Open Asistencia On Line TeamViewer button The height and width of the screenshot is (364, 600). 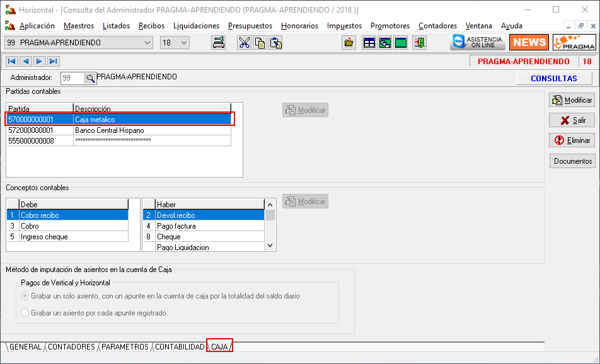pos(478,42)
